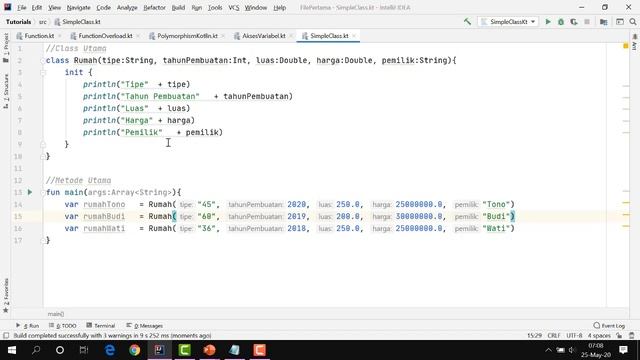
Task: Open Windows taskbar search
Action: (36, 350)
